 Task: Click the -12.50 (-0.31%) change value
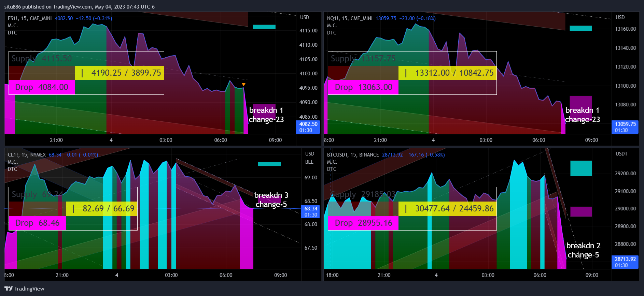click(94, 18)
